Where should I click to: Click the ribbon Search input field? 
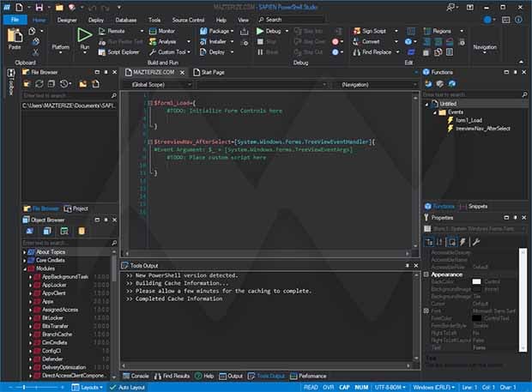click(291, 20)
